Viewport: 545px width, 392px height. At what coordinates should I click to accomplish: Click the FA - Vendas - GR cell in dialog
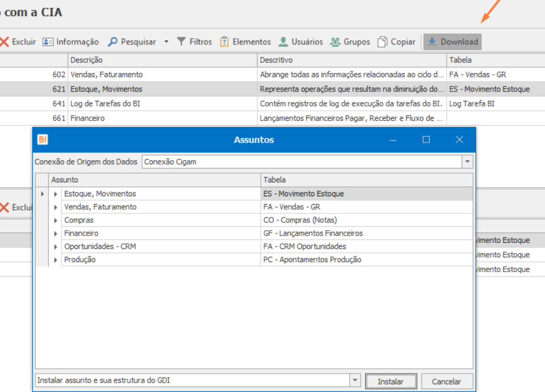tap(367, 207)
